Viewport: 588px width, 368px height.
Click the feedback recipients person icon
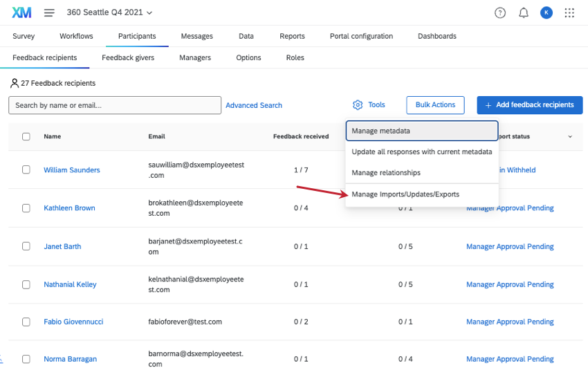[15, 83]
